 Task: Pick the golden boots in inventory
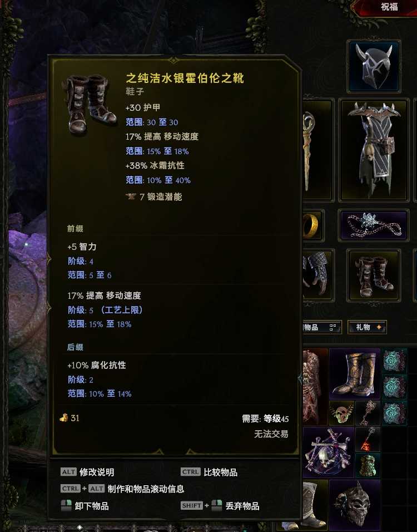(355, 374)
